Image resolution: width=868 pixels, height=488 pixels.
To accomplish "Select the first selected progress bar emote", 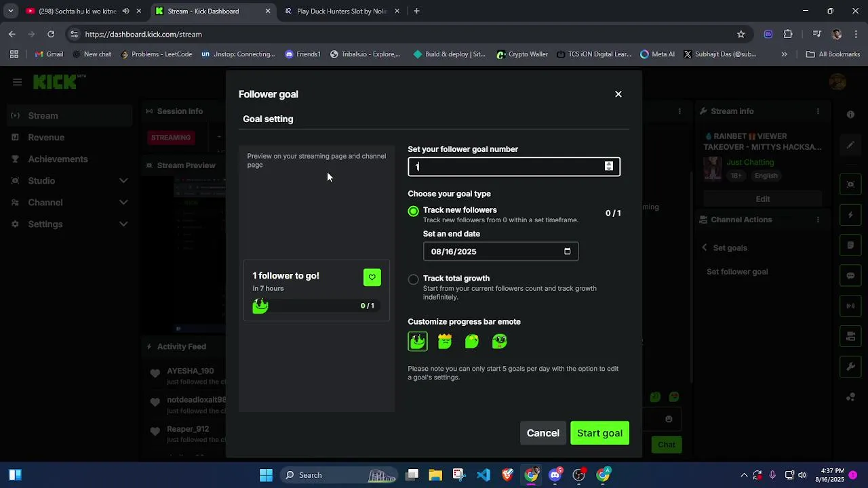I will point(418,341).
